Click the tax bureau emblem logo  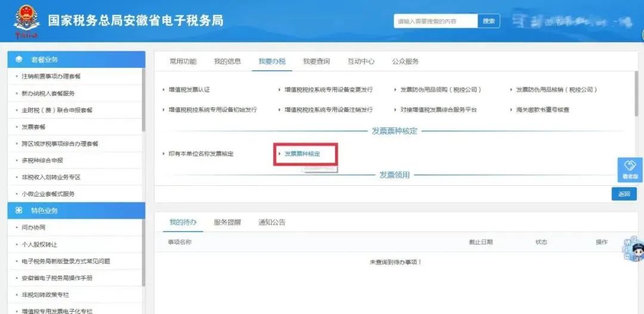coord(27,21)
